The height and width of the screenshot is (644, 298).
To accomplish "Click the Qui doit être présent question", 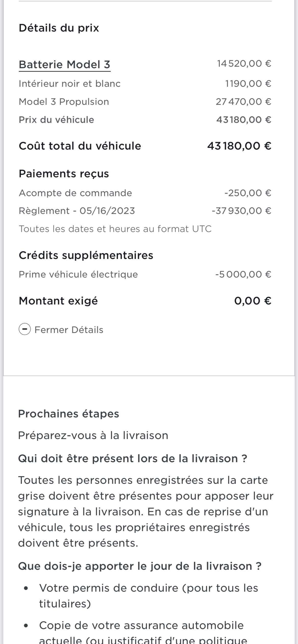I will click(x=132, y=459).
